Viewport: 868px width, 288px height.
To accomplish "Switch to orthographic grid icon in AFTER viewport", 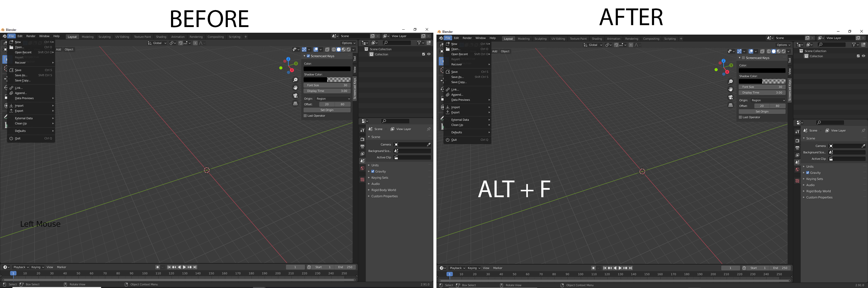I will [x=731, y=105].
